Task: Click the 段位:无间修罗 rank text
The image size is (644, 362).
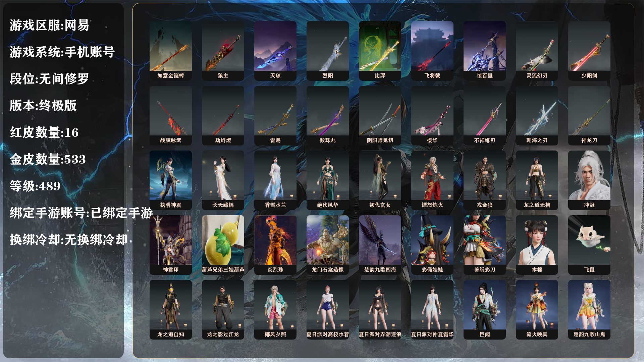Action: (x=49, y=79)
